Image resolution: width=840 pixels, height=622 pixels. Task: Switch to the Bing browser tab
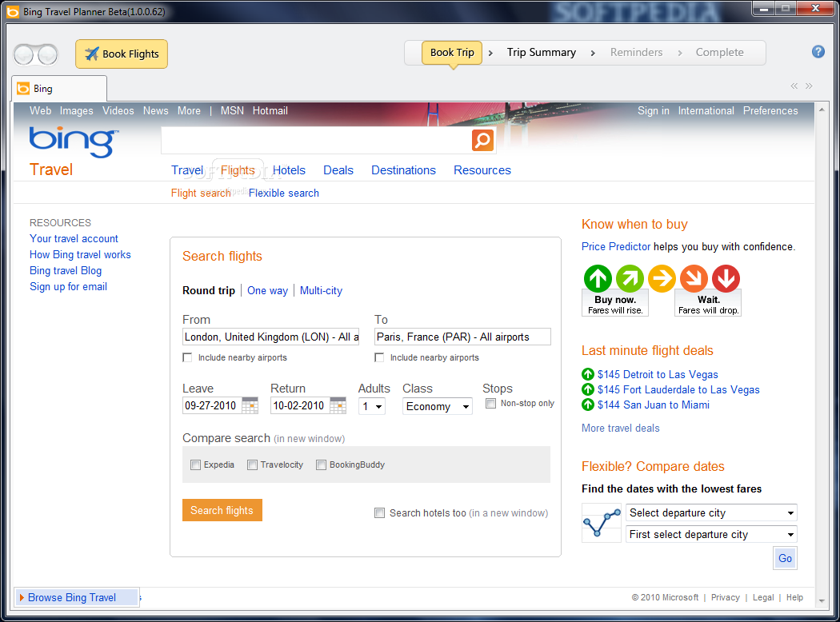pyautogui.click(x=59, y=89)
